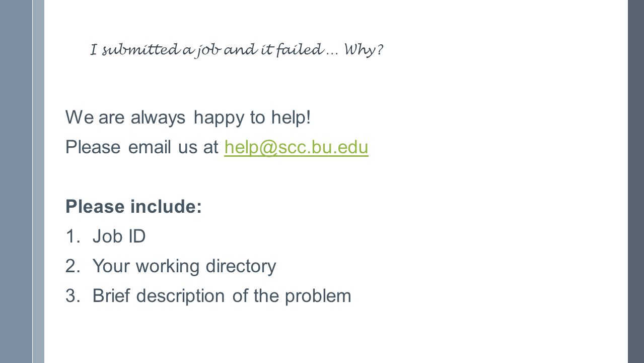644x363 pixels.
Task: Select the slide title about failed job
Action: (238, 50)
